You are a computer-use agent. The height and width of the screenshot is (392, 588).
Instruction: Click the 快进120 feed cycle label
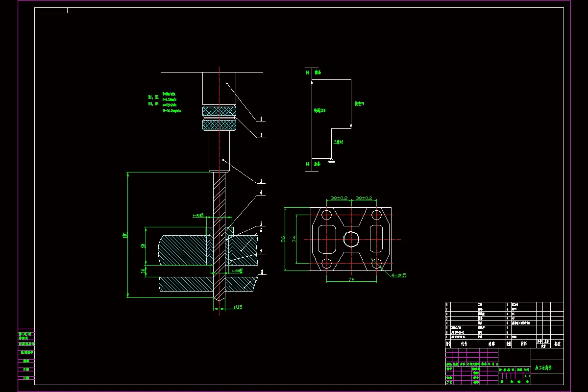[319, 111]
